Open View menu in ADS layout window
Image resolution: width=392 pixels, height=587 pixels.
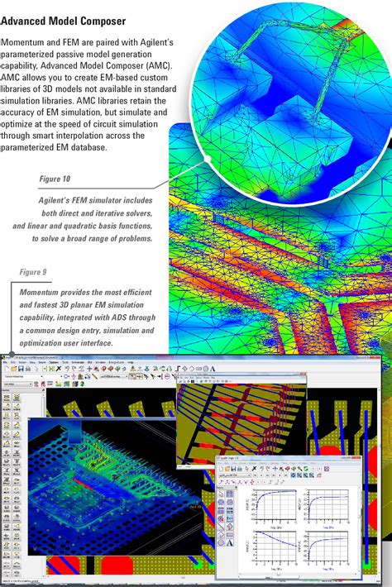coord(32,362)
